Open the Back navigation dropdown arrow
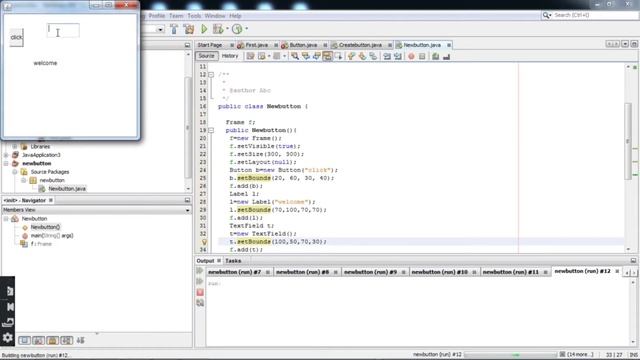This screenshot has height=360, width=640. [x=269, y=56]
